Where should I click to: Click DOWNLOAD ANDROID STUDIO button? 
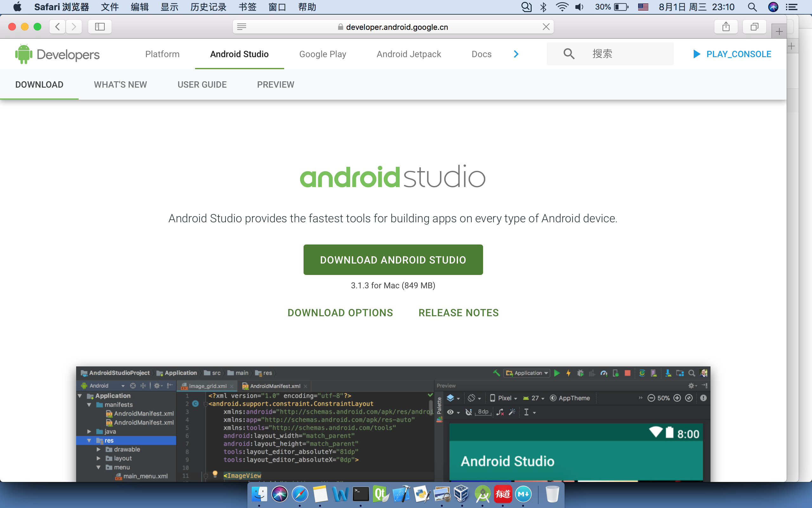(x=393, y=260)
